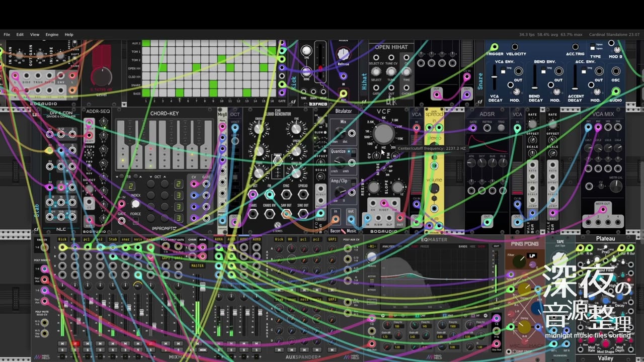This screenshot has width=644, height=362.
Task: Click MixMaster MAIN left output jack
Action: coord(203,248)
